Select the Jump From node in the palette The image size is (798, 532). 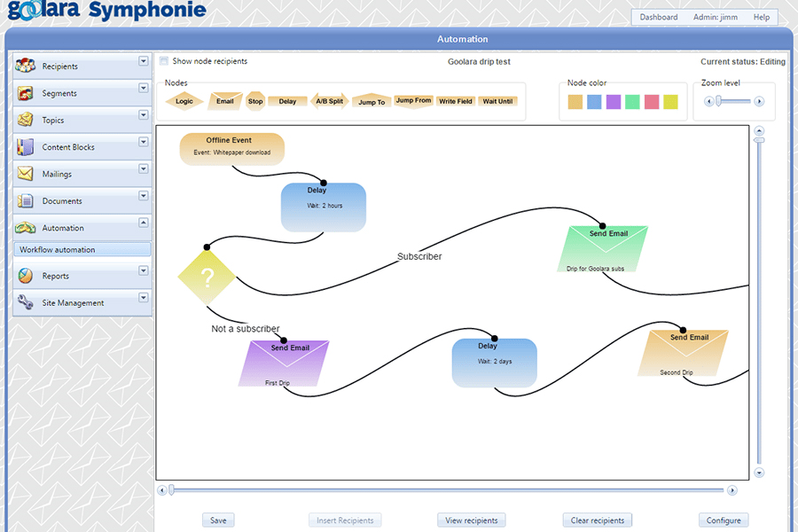coord(413,99)
